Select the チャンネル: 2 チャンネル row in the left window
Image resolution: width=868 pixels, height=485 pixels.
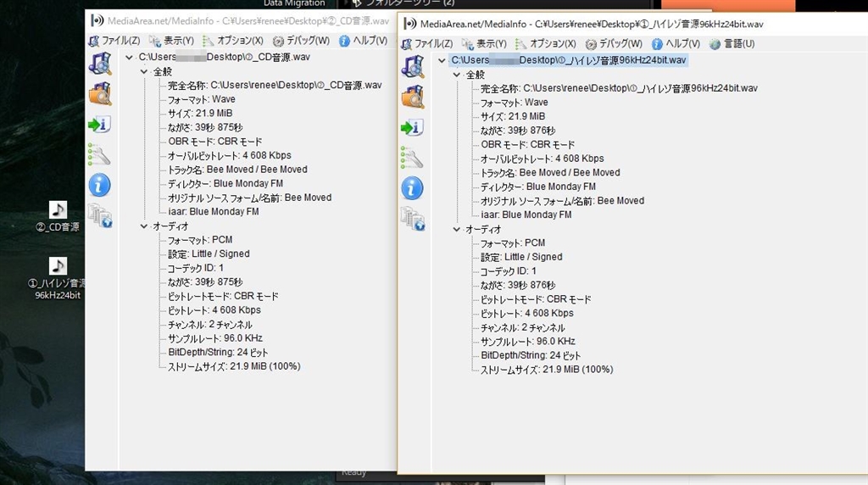coord(210,325)
